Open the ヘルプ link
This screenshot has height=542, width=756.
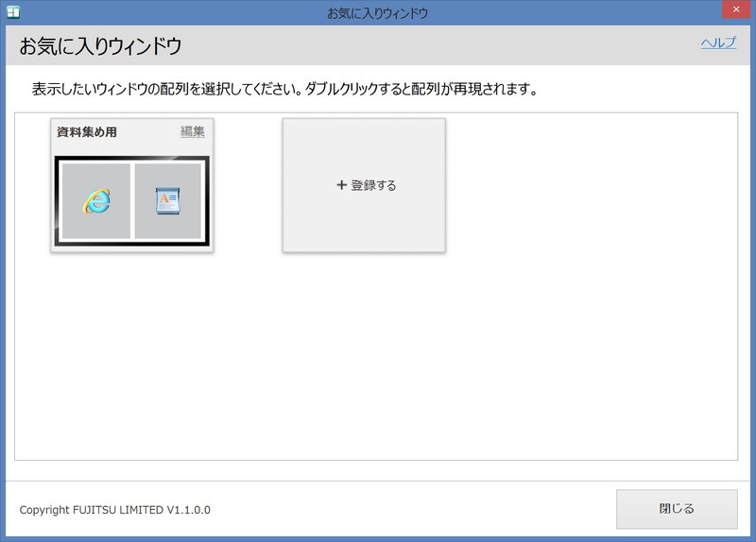(x=717, y=42)
